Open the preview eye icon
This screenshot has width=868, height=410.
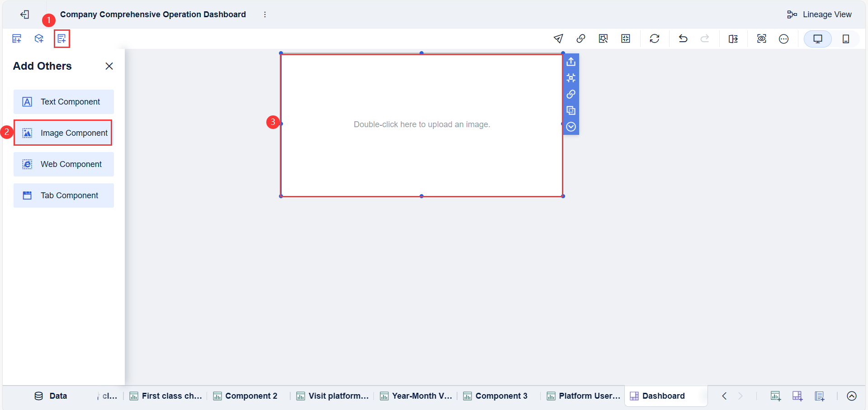coord(761,39)
